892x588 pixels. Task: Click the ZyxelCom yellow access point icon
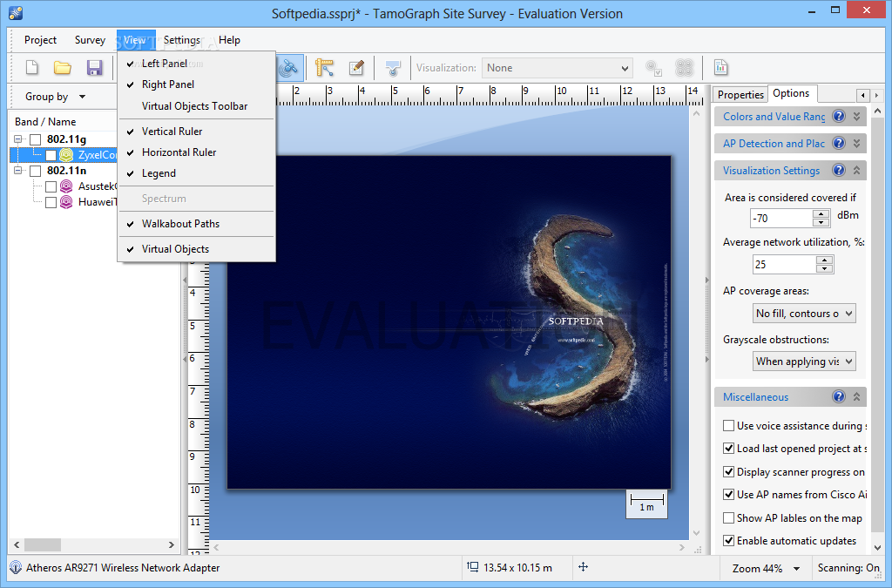coord(66,155)
